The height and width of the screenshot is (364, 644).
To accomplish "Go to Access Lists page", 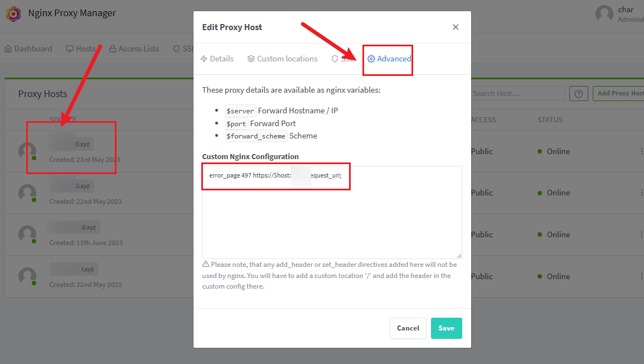I will click(134, 49).
